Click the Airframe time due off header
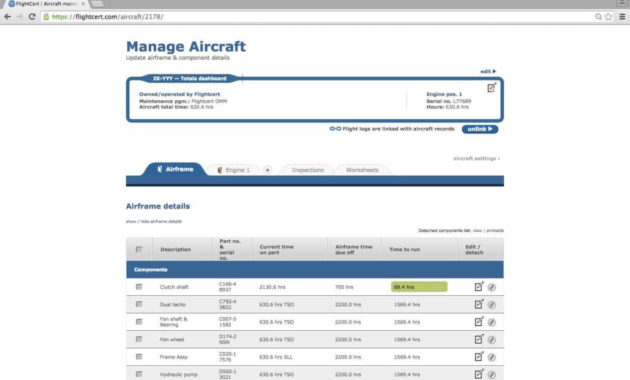The width and height of the screenshot is (630, 380). [x=354, y=249]
